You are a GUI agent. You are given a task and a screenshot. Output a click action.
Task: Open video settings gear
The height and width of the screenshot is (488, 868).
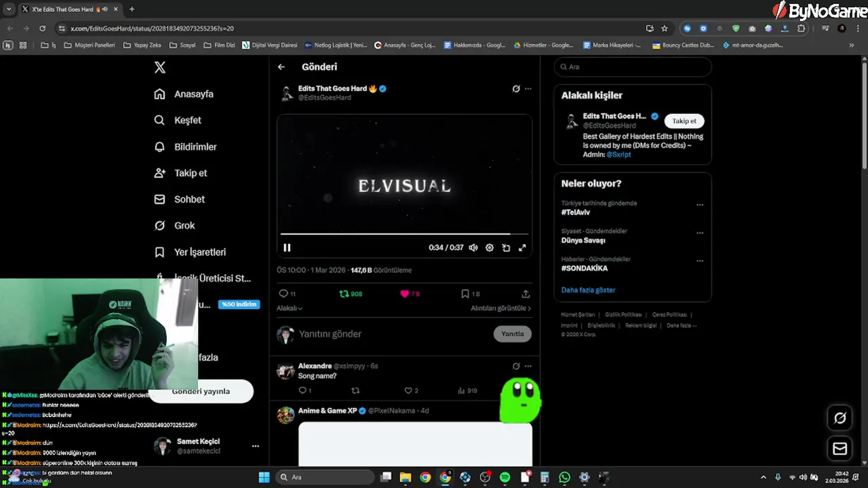[490, 248]
